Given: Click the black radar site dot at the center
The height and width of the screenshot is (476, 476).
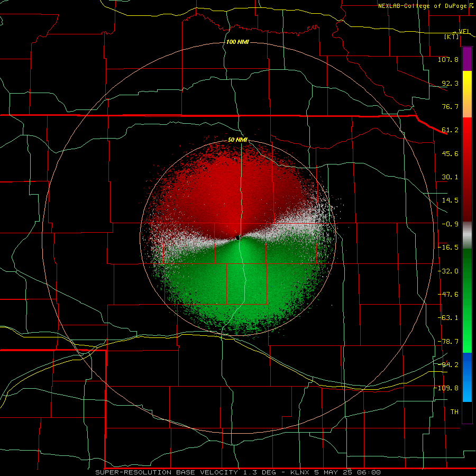Looking at the screenshot, I should tap(237, 238).
